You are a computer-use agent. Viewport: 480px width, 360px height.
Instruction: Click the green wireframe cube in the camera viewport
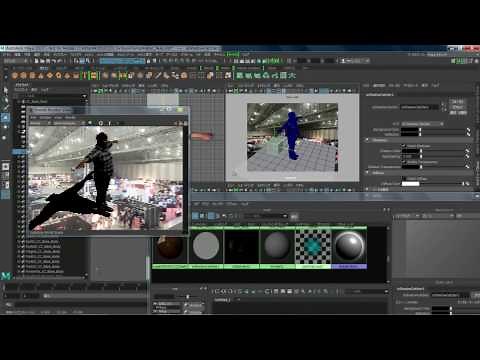[x=276, y=145]
